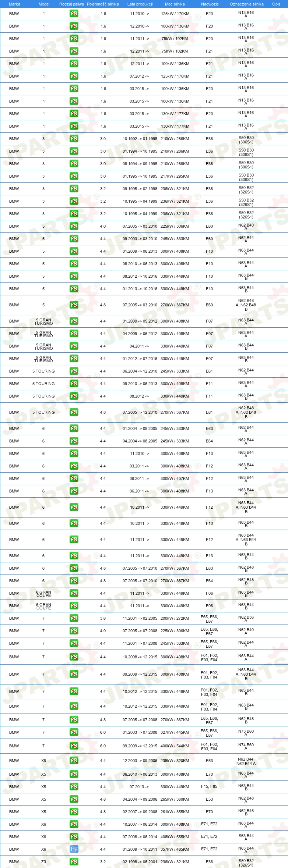
Task: Click fuel icon in X5 265kW / 360KM row
Action: coord(74,799)
